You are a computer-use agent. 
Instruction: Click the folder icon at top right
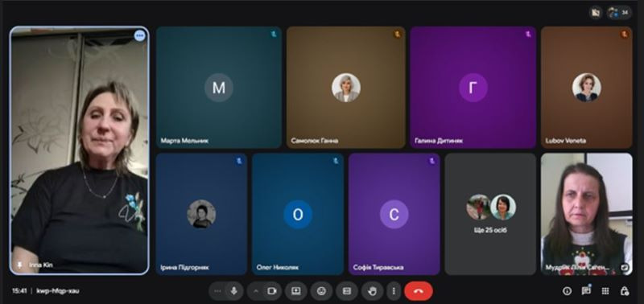point(596,13)
